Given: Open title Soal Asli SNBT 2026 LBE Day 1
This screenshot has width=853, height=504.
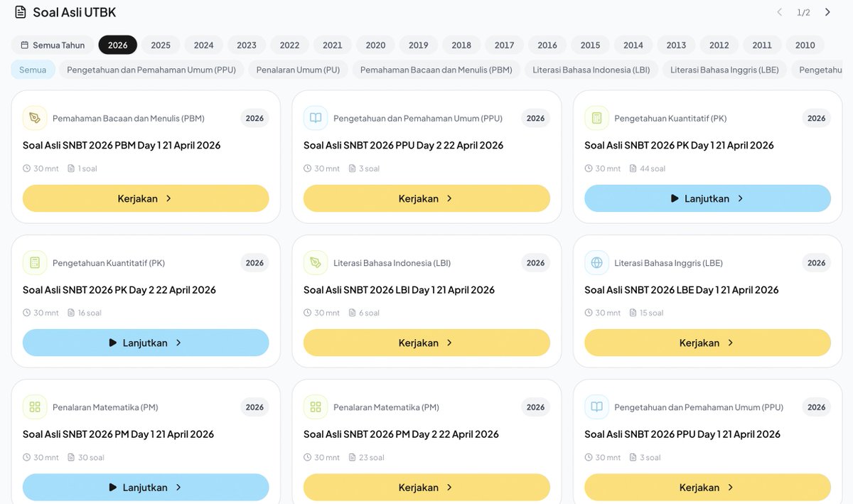Looking at the screenshot, I should click(681, 289).
